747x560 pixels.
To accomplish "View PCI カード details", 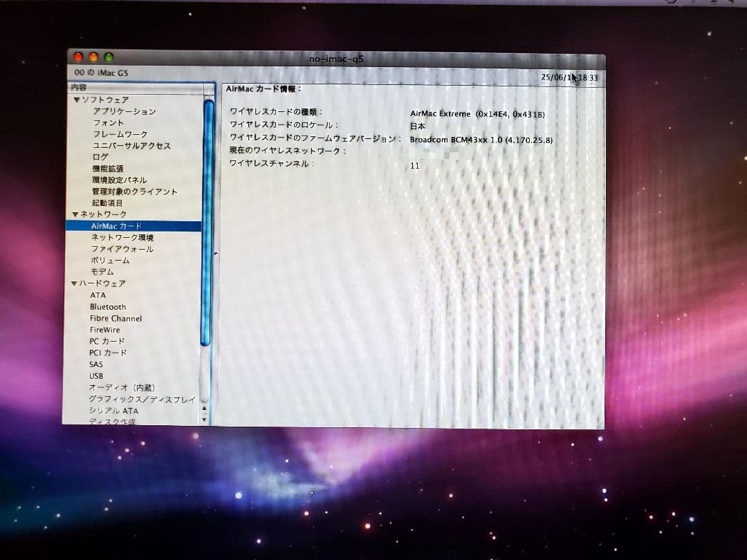I will point(106,353).
